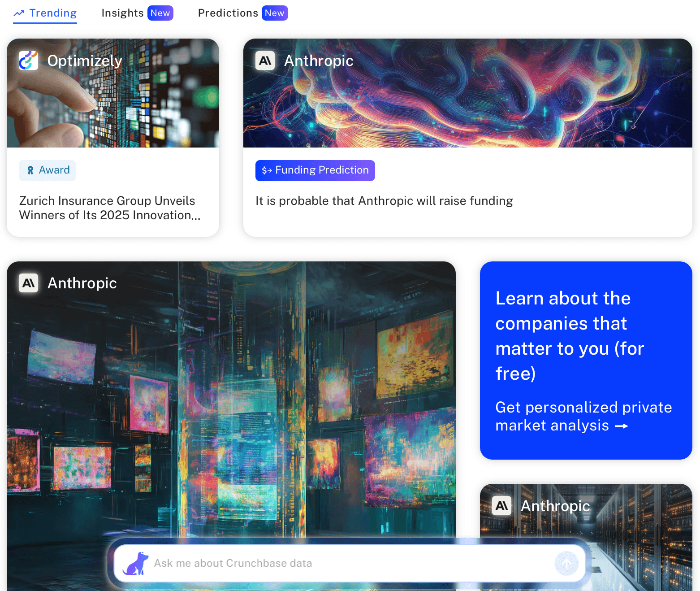This screenshot has width=700, height=591.
Task: Open Anthropic name on the server room card
Action: 555,506
